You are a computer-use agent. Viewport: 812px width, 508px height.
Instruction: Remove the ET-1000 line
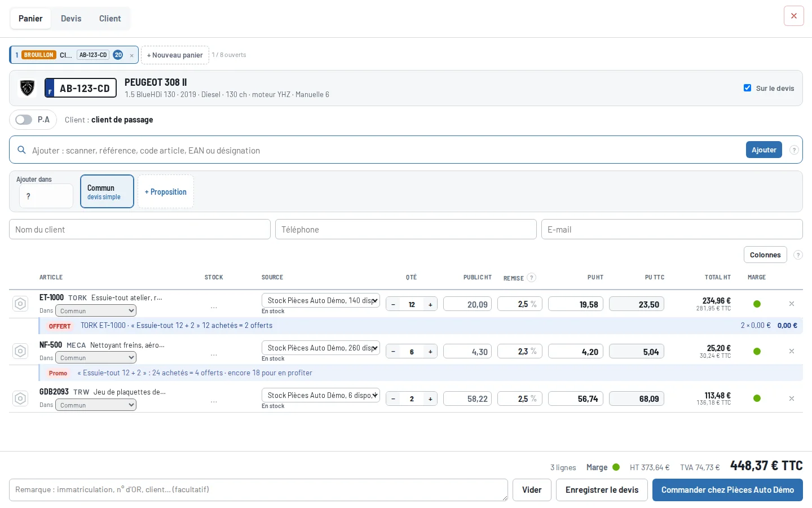[x=792, y=304]
